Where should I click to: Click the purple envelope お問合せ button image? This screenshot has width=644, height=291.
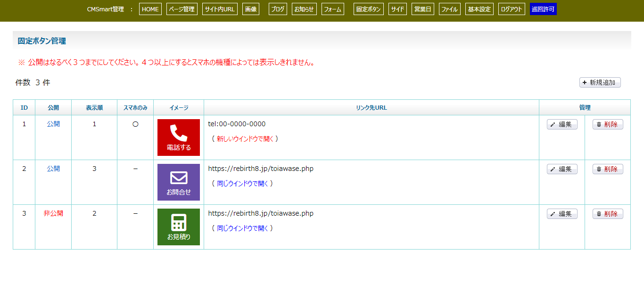179,182
